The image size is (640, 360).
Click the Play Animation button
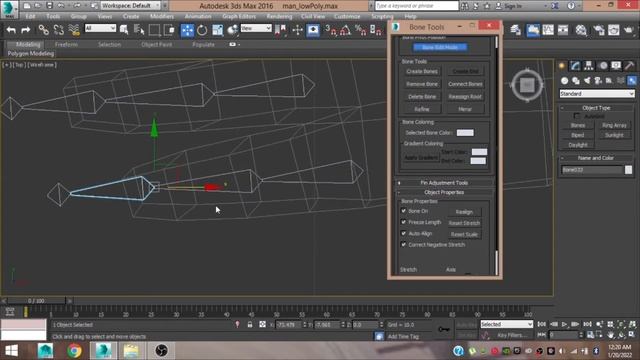pos(564,324)
